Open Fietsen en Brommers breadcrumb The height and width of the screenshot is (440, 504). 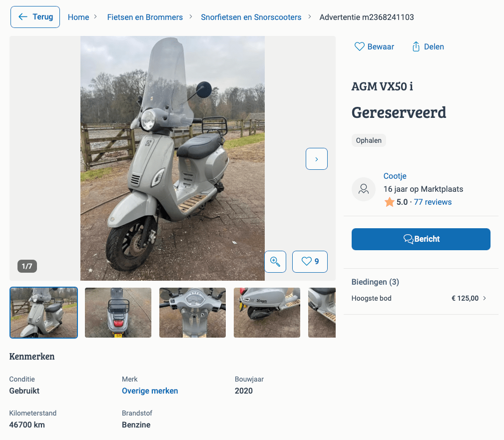tap(145, 17)
